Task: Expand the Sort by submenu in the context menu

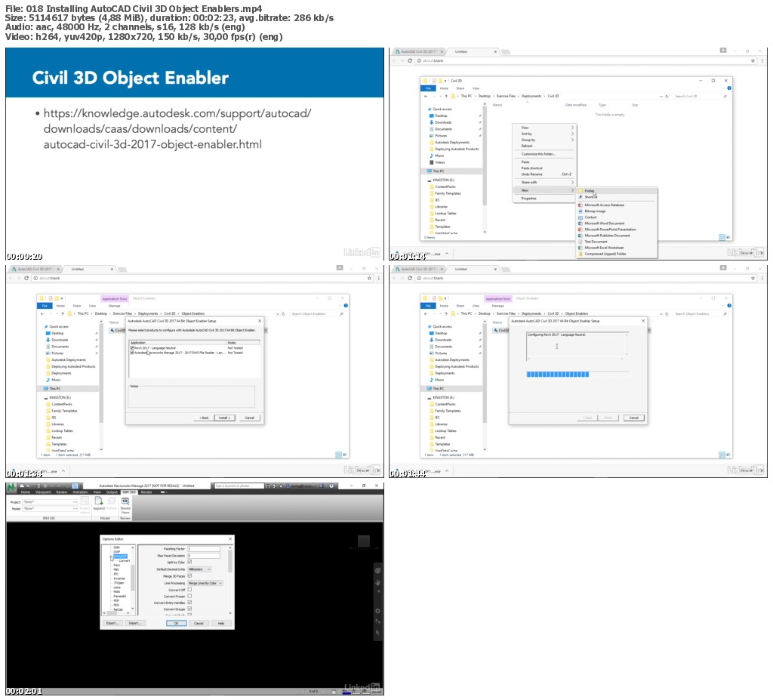Action: pyautogui.click(x=544, y=134)
